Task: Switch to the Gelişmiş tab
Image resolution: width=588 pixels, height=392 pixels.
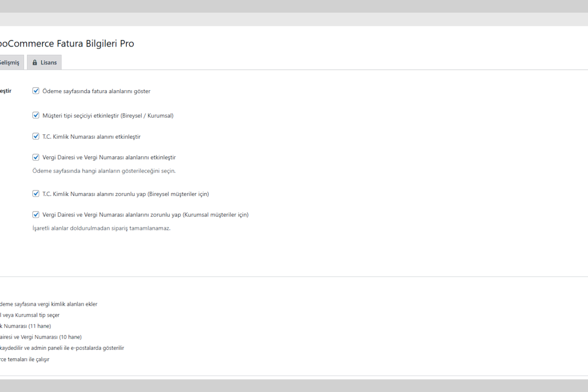Action: click(x=10, y=63)
